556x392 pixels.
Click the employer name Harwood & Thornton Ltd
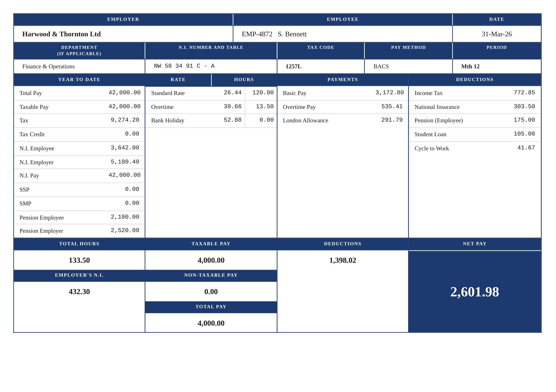click(61, 34)
